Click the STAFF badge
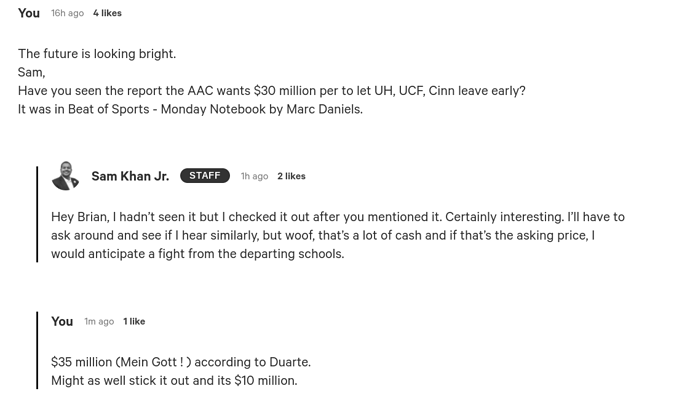Image resolution: width=690 pixels, height=415 pixels. point(205,176)
